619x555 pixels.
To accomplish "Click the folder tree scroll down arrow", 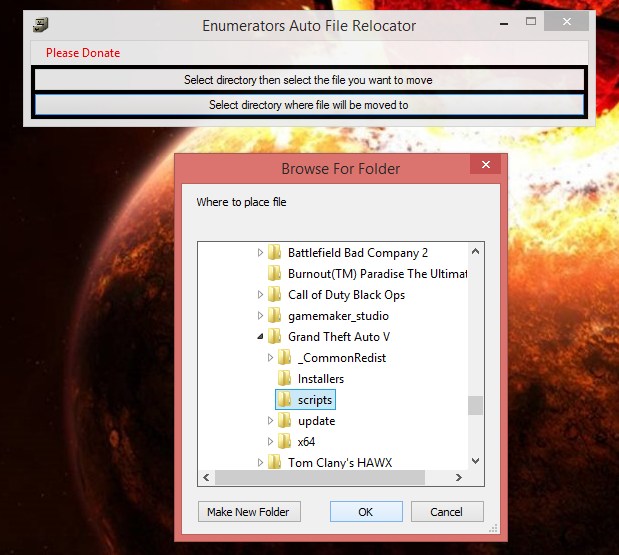I will point(476,461).
